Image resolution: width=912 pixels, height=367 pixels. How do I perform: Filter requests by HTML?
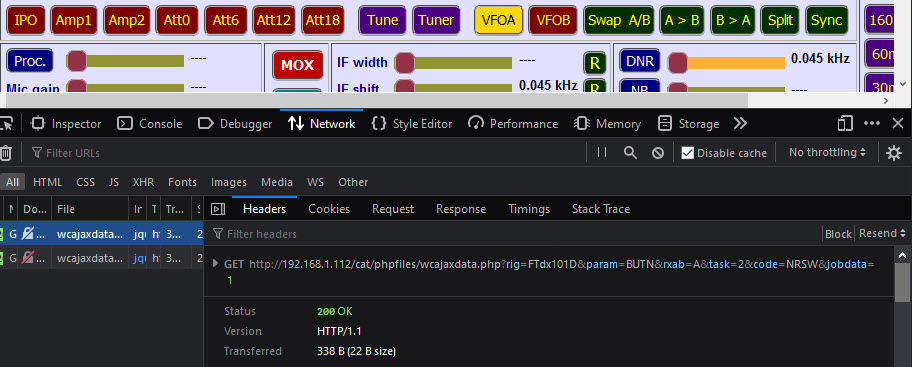coord(48,182)
